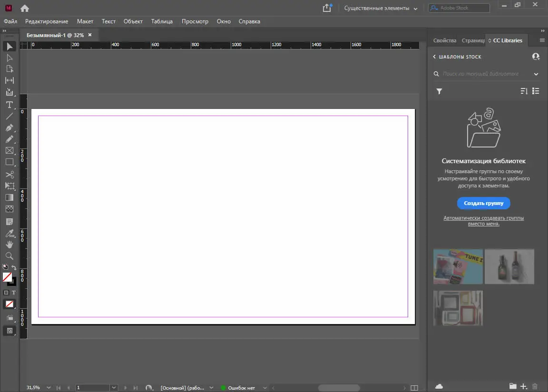Open the library search scope dropdown
This screenshot has height=392, width=548.
point(536,74)
